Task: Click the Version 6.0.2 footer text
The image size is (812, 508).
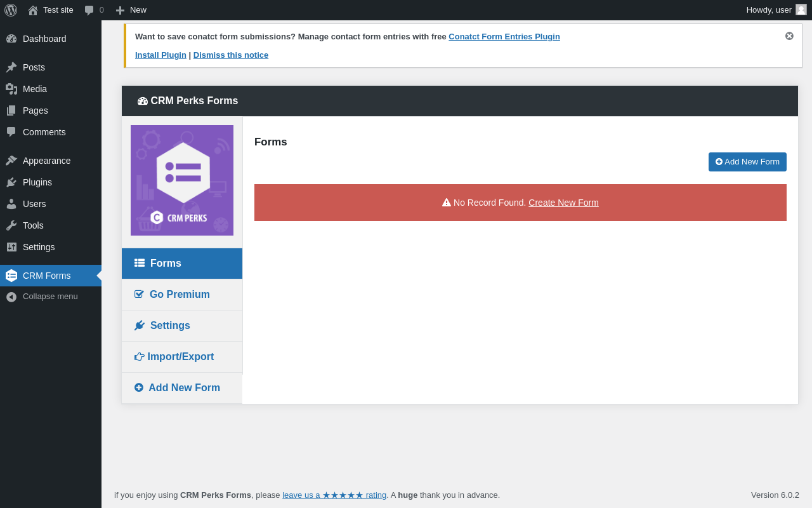Action: (x=775, y=495)
